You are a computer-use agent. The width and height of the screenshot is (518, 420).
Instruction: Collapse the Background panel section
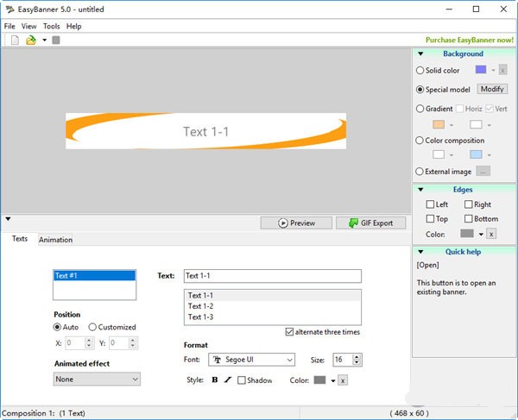pyautogui.click(x=420, y=53)
